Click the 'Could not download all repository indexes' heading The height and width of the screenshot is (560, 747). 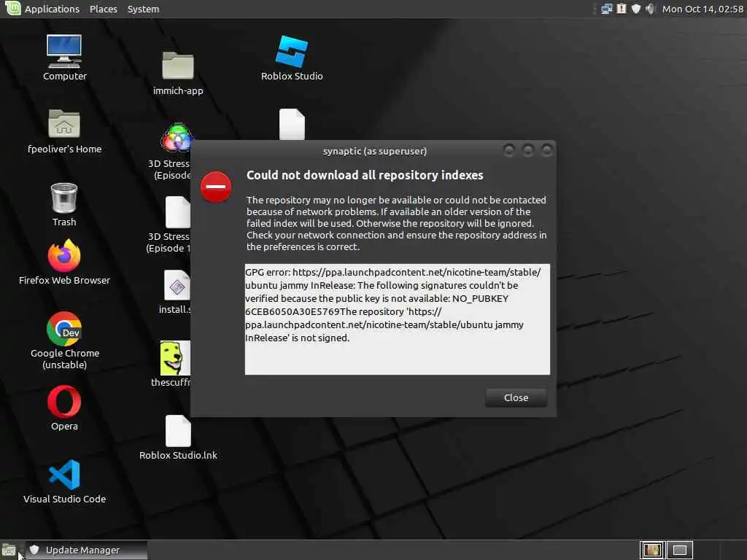[365, 175]
